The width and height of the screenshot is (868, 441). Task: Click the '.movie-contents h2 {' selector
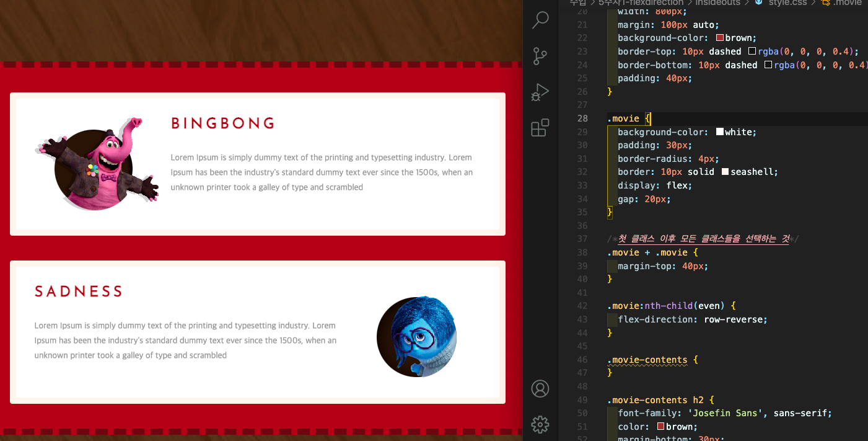[660, 400]
